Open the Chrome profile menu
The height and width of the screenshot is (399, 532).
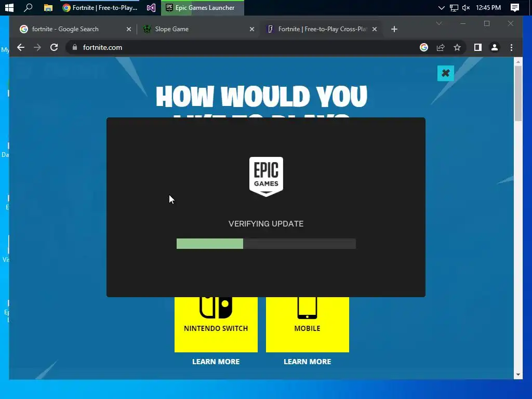[x=495, y=47]
